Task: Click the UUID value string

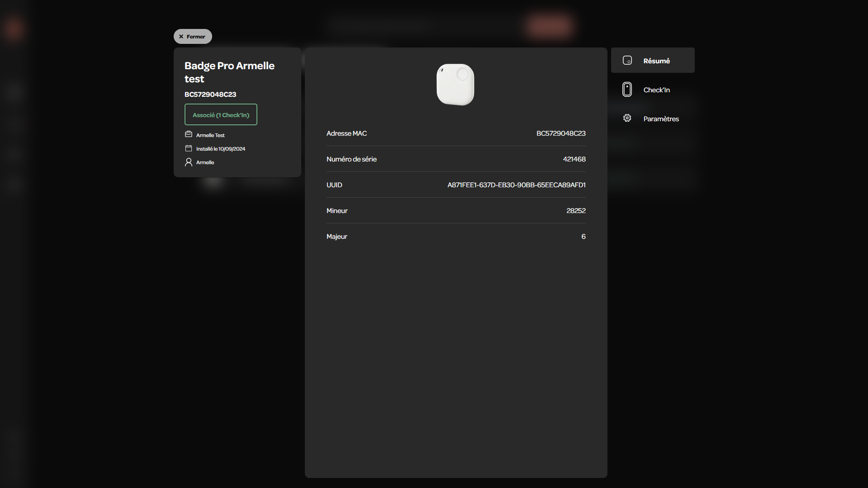Action: click(x=517, y=185)
